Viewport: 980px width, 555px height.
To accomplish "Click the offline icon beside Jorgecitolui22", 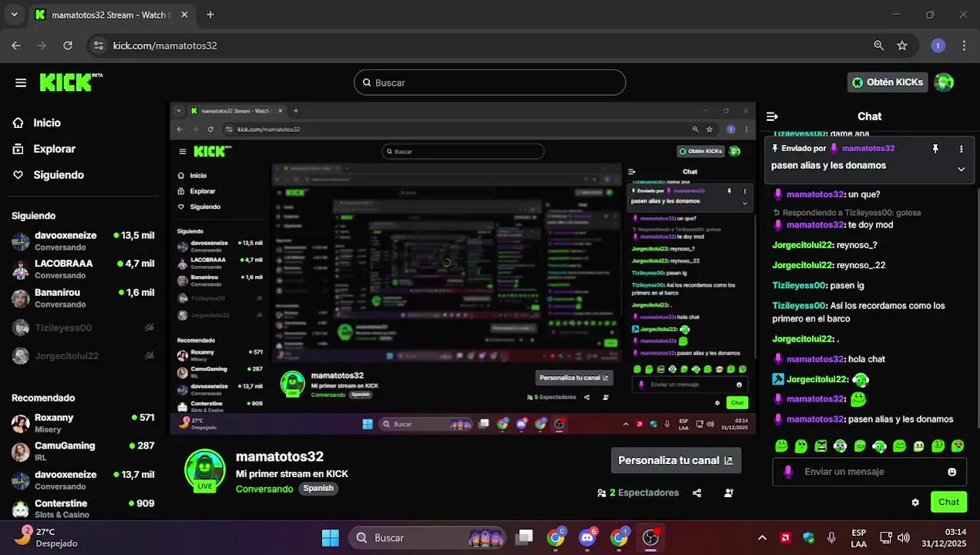I will tap(149, 355).
